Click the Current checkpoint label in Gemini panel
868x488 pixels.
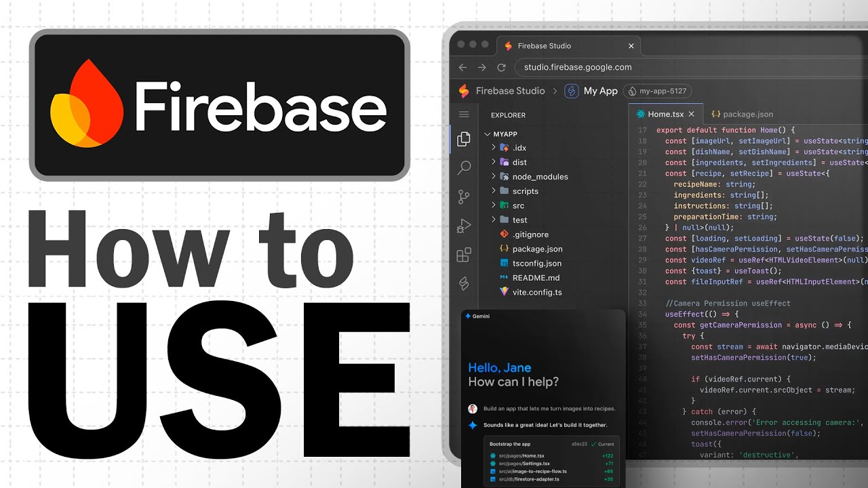click(x=602, y=444)
